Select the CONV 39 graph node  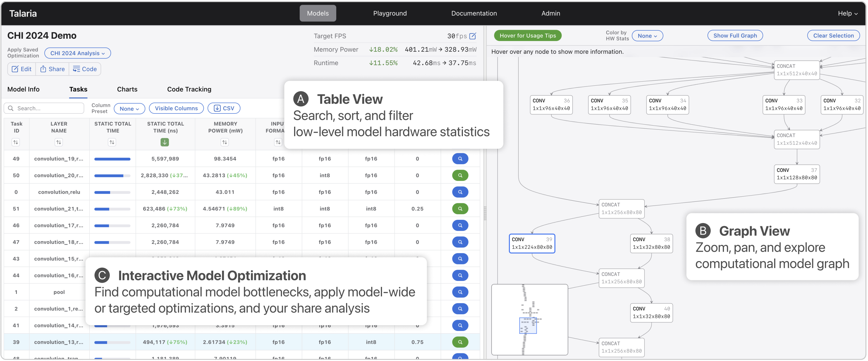[532, 243]
